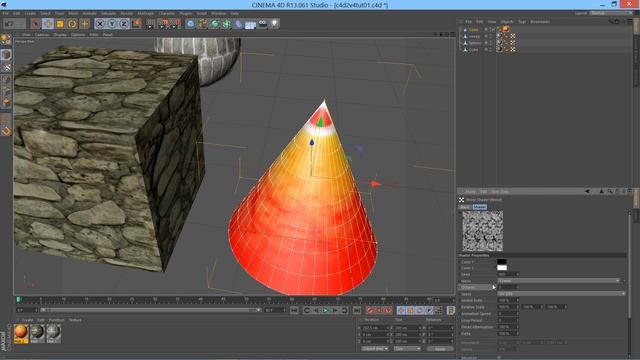
Task: Click the coordinate system icon
Action: [136, 24]
